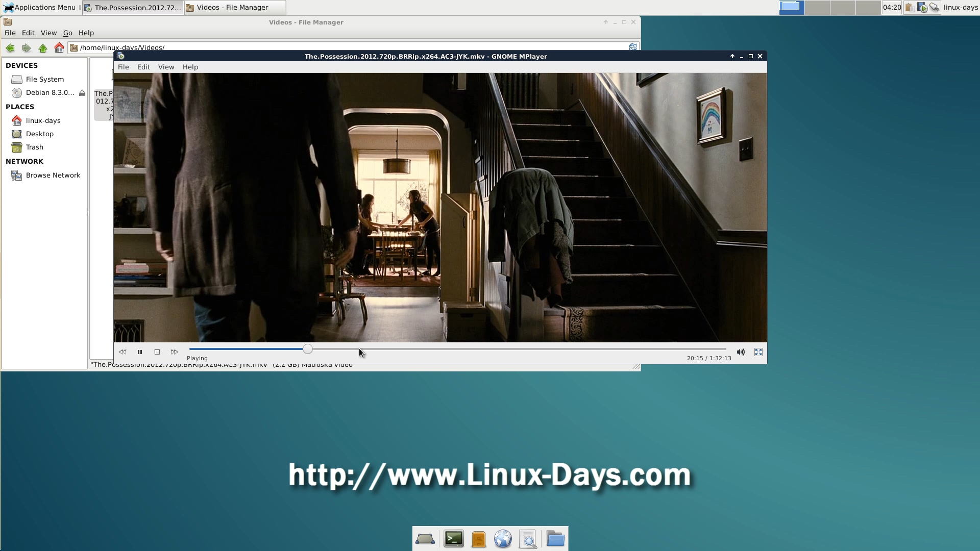
Task: Roll up the GNOME MPlayer window
Action: [732, 56]
